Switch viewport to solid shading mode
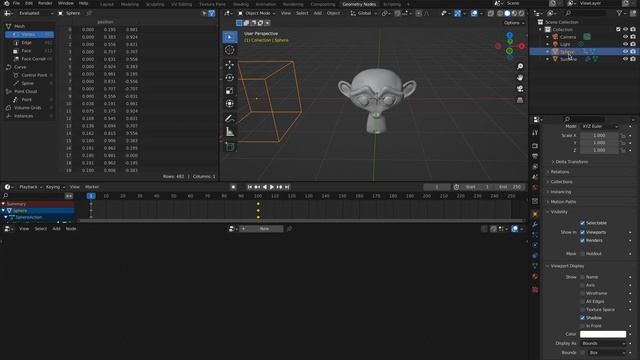 pos(507,13)
